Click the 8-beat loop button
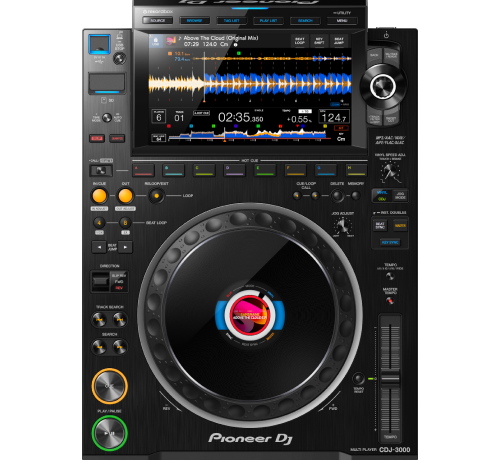 125,222
